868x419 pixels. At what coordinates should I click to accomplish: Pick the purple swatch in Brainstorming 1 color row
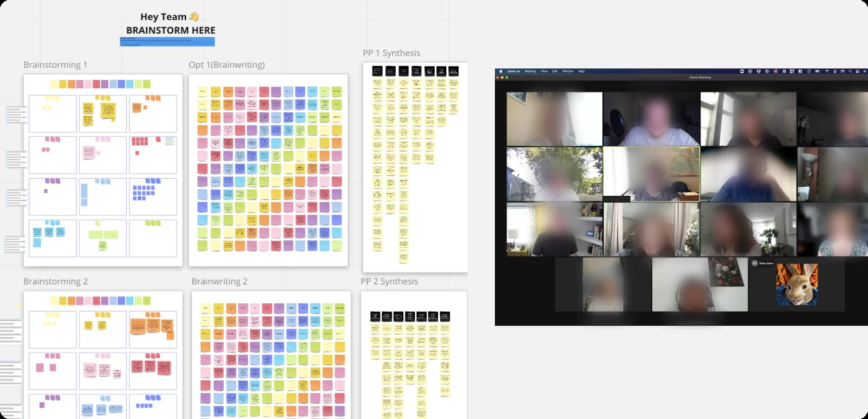pyautogui.click(x=105, y=84)
